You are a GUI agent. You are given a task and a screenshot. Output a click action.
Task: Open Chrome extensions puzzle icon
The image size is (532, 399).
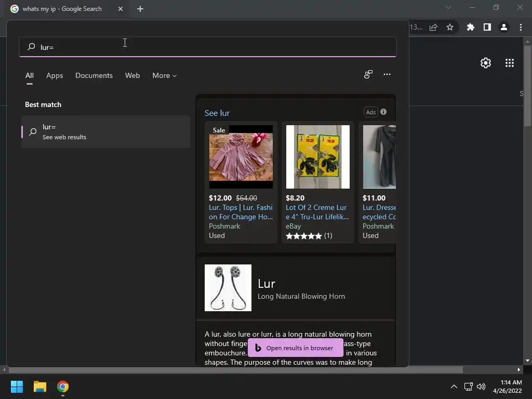[470, 27]
